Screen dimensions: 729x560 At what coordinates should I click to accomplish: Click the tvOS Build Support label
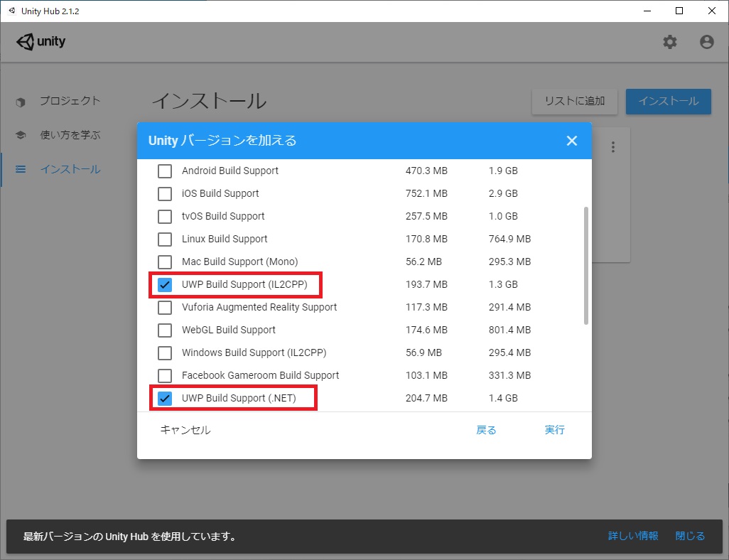coord(223,216)
